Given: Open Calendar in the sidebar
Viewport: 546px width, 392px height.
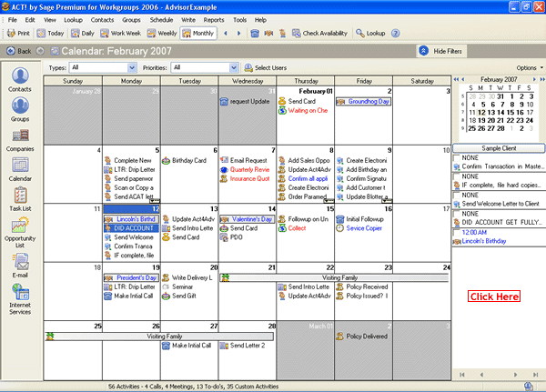Looking at the screenshot, I should 20,169.
